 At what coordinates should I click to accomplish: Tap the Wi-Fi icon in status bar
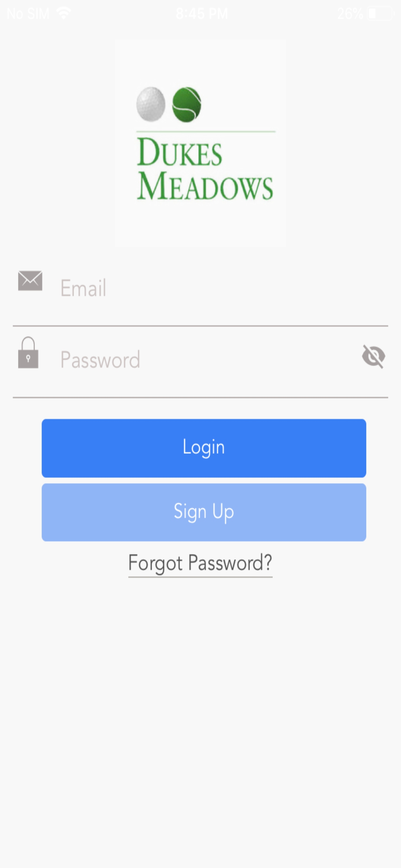click(64, 13)
